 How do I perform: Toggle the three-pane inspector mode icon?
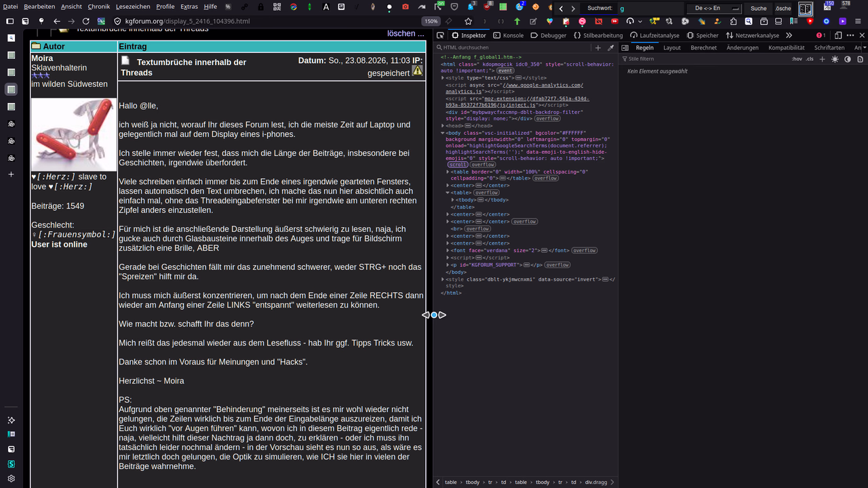(x=624, y=48)
